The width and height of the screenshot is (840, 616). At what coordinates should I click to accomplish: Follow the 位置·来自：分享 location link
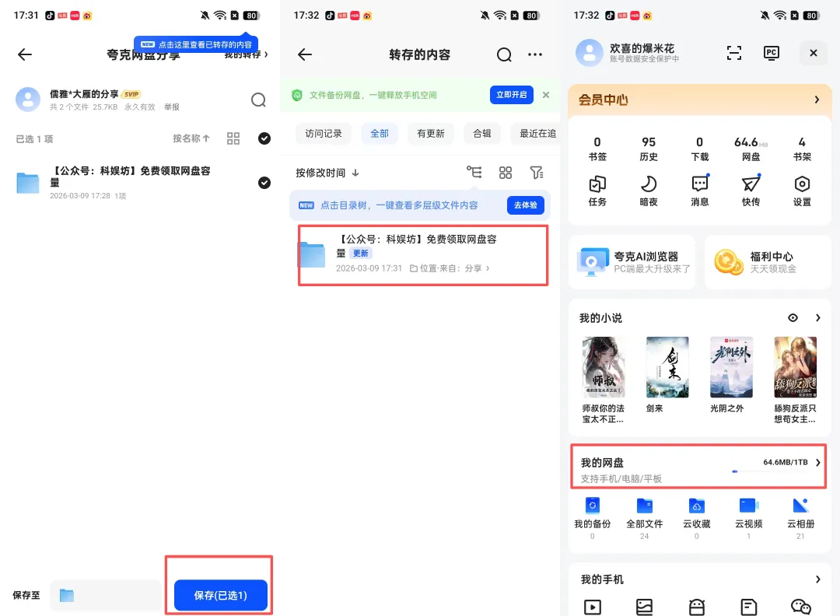coord(450,268)
